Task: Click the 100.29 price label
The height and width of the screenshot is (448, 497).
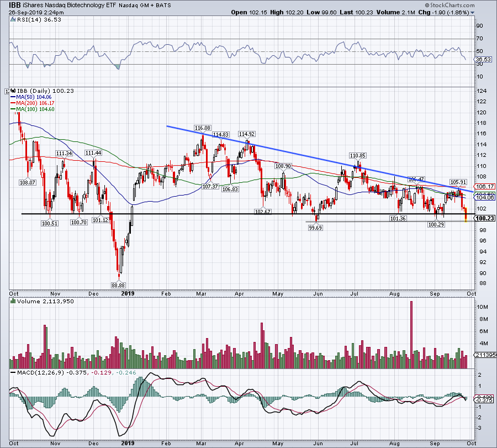Action: (x=436, y=224)
